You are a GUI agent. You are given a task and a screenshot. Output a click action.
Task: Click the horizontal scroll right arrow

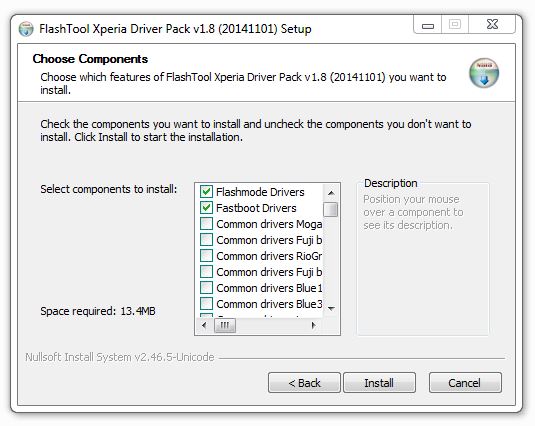click(314, 325)
